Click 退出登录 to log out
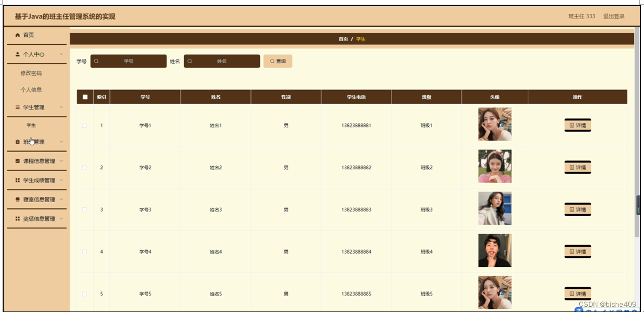644x312 pixels. pos(614,16)
